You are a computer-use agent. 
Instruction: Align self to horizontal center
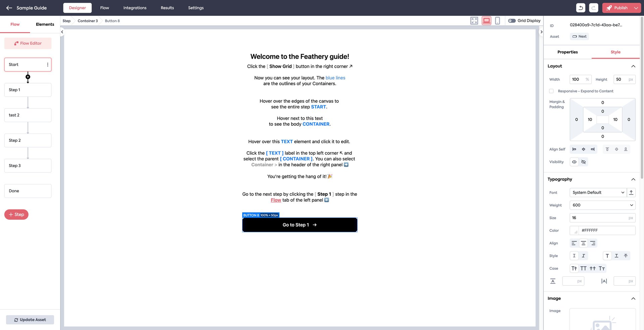(x=583, y=149)
